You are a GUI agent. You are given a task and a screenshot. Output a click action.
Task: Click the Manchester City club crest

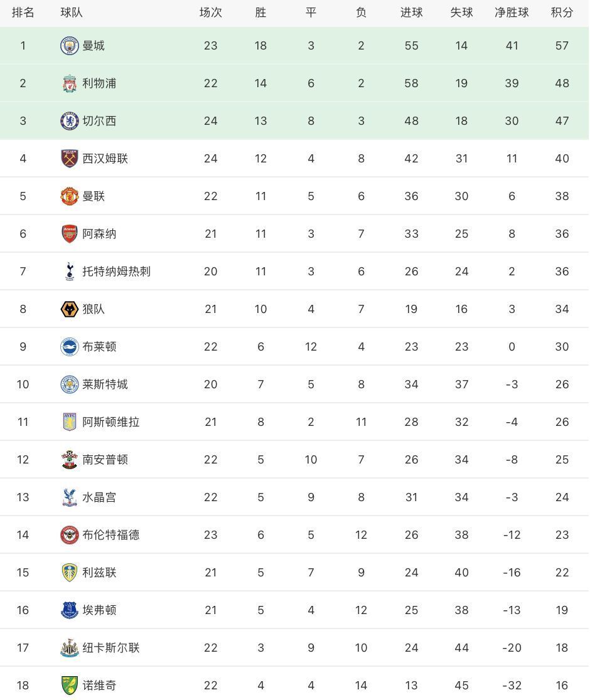[x=69, y=46]
